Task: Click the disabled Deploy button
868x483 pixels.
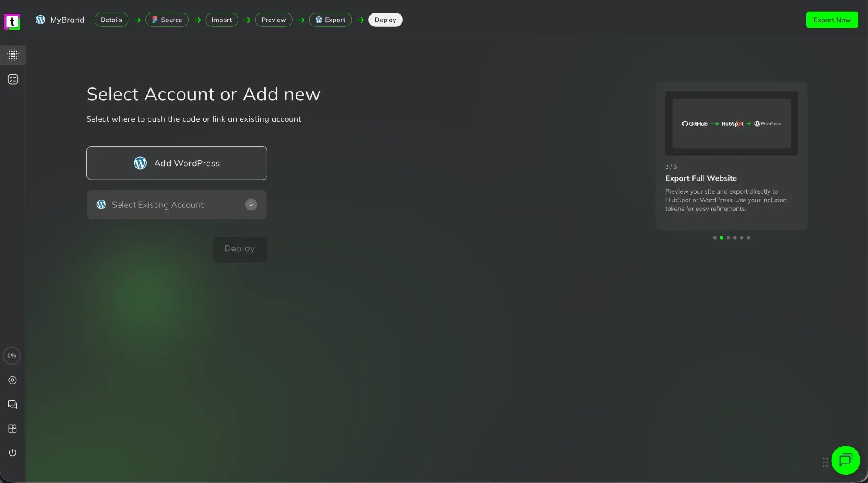Action: click(240, 249)
